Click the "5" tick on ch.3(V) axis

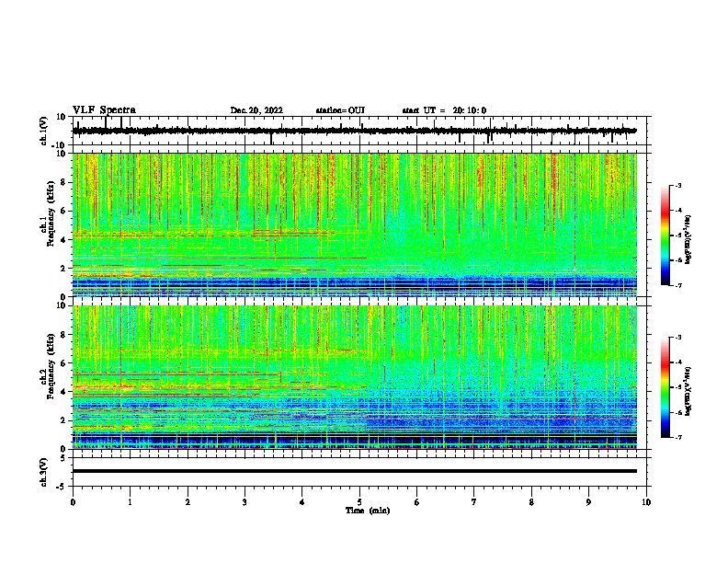point(63,458)
